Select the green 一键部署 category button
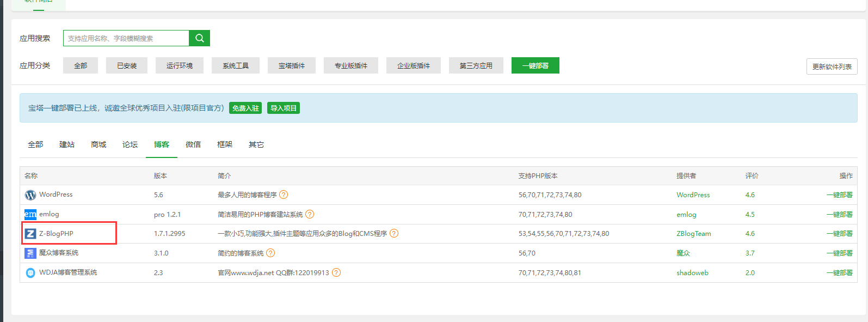The height and width of the screenshot is (322, 868). [x=535, y=65]
